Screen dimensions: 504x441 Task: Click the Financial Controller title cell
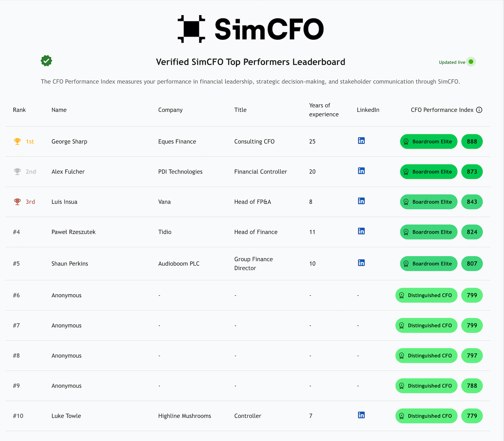260,172
